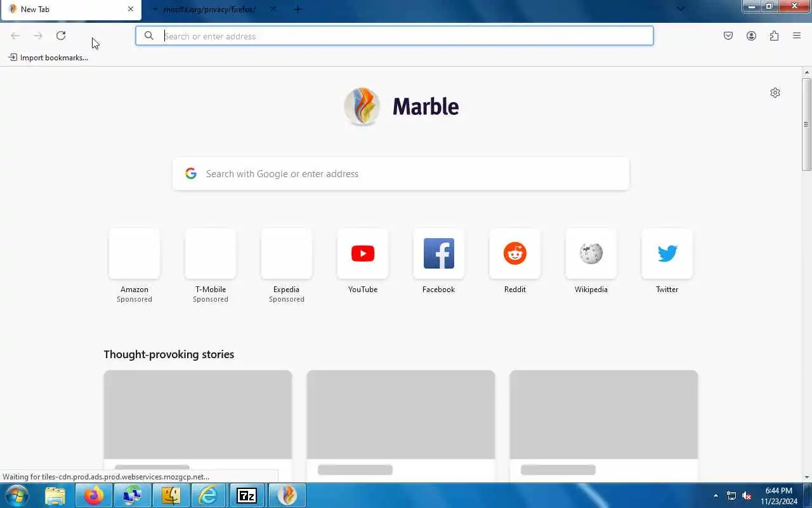Open the Twitter shortcut tile

click(667, 253)
